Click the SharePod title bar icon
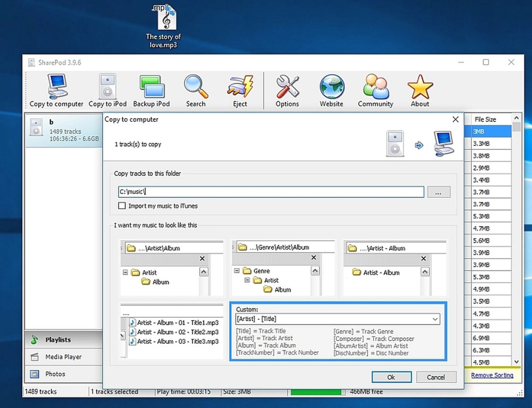532x408 pixels. point(32,62)
